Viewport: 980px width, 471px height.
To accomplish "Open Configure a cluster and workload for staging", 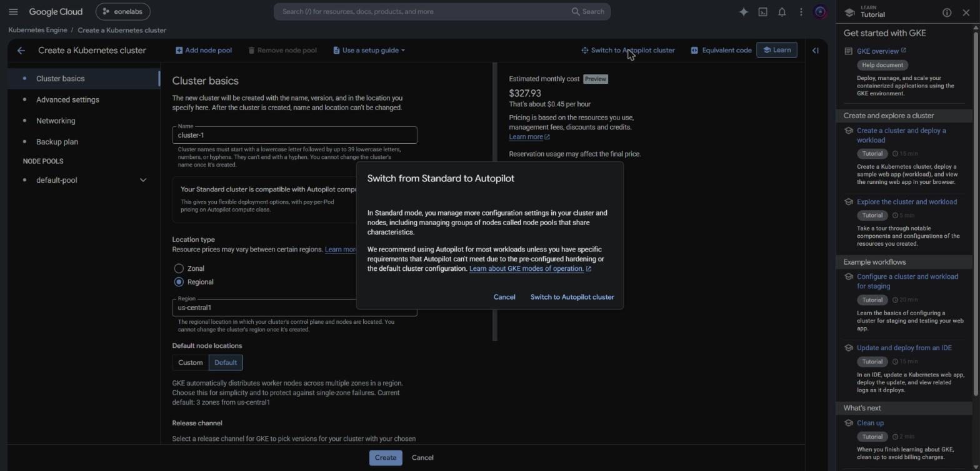I will point(907,281).
